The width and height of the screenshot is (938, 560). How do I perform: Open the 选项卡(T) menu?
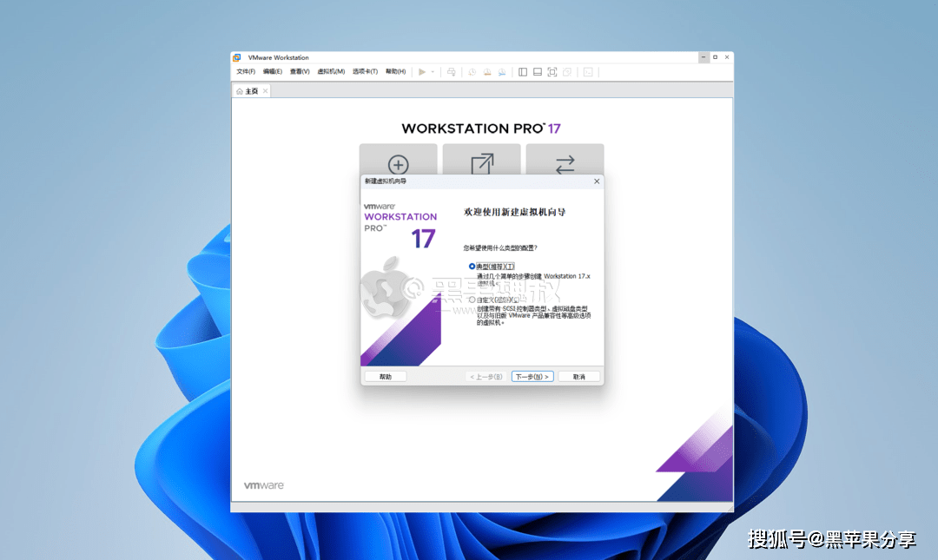(365, 72)
